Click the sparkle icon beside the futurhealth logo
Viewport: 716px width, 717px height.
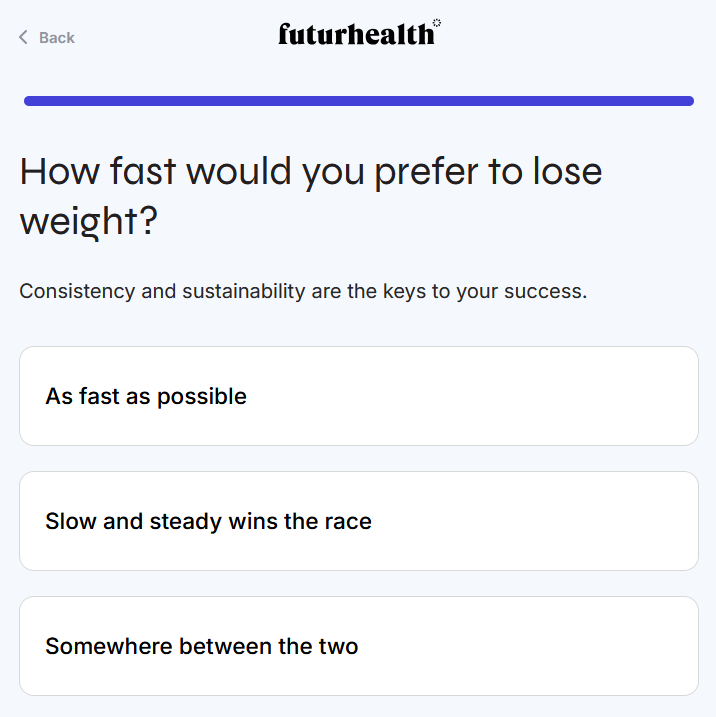[x=437, y=22]
